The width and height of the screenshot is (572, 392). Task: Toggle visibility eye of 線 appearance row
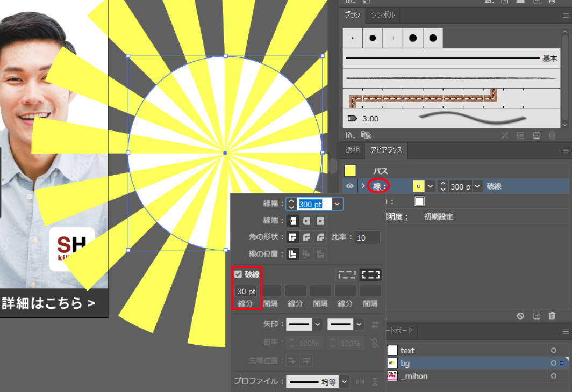pyautogui.click(x=350, y=186)
